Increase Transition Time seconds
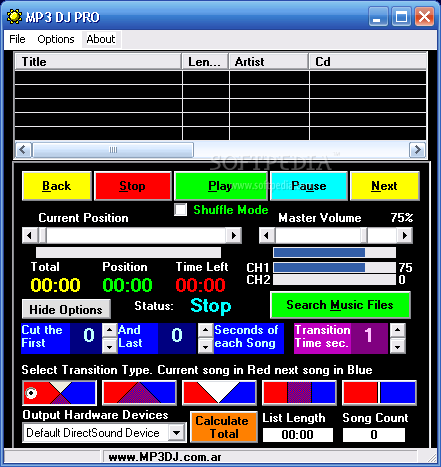The width and height of the screenshot is (441, 467). 397,331
